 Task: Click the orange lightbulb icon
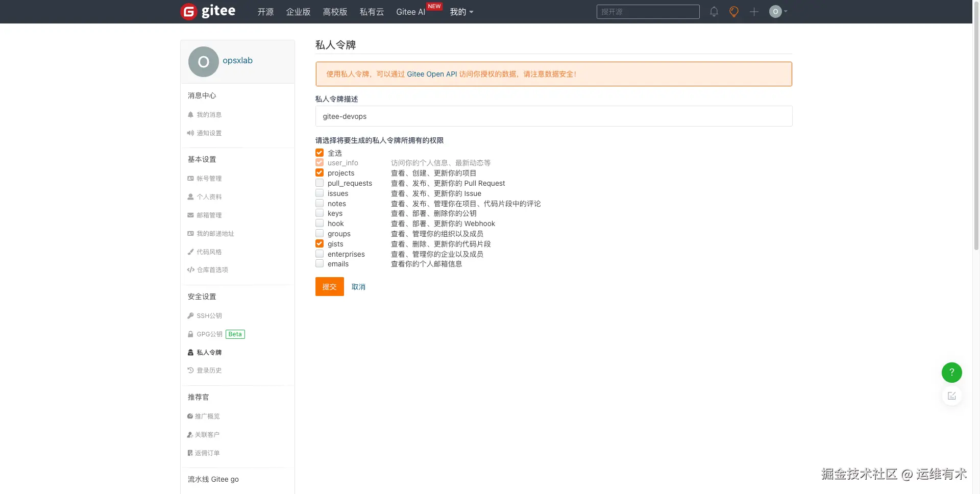(734, 12)
